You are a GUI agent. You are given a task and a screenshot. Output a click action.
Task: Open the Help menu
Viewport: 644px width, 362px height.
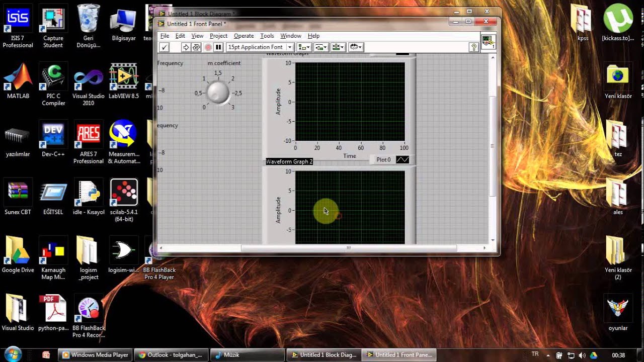(x=313, y=36)
